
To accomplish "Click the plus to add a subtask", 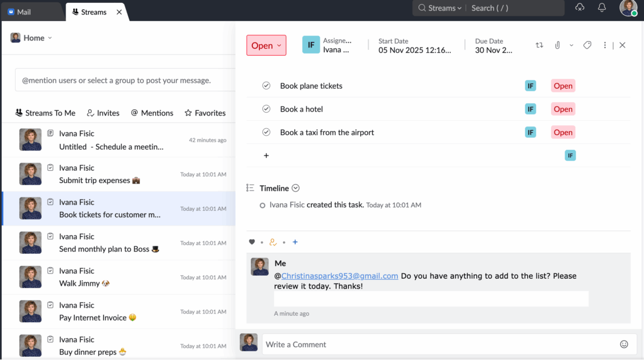I will [266, 155].
